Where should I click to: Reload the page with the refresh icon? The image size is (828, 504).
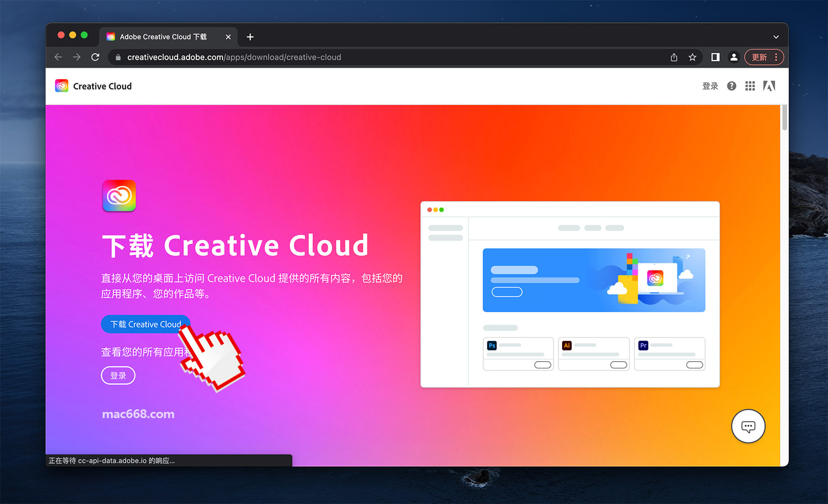coord(95,57)
